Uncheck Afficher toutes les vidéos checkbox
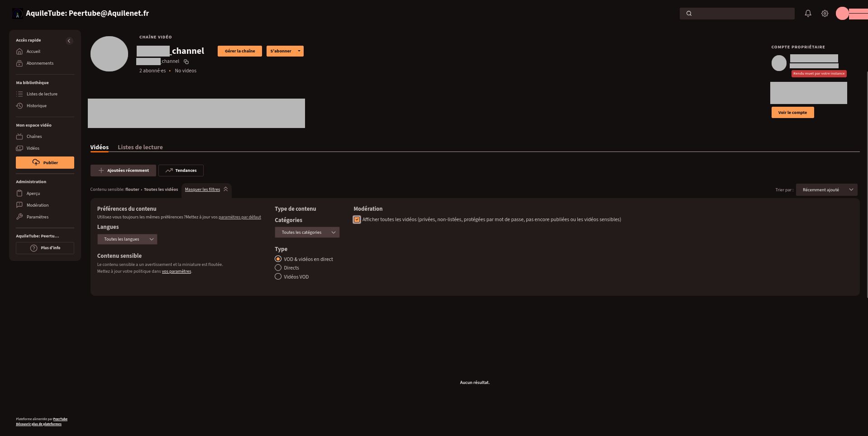 (x=357, y=220)
